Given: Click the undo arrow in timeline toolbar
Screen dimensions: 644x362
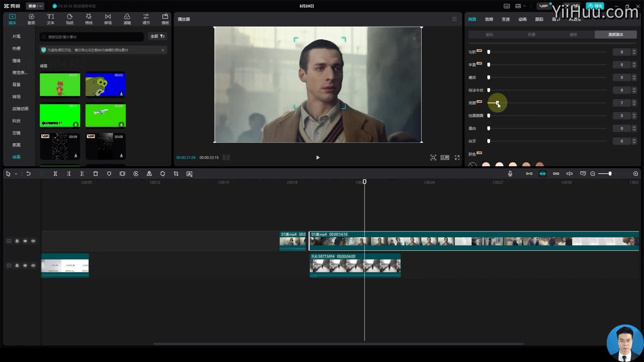Looking at the screenshot, I should [x=29, y=174].
